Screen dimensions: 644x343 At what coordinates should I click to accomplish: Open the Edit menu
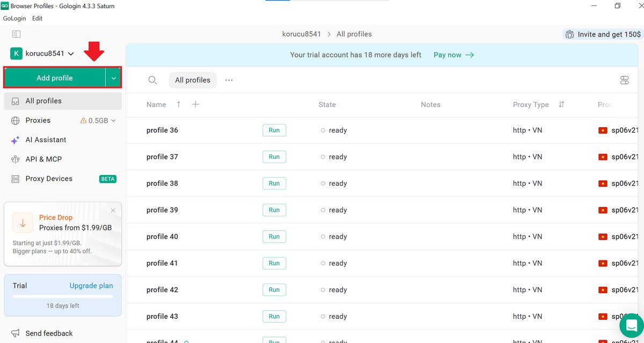click(x=37, y=18)
